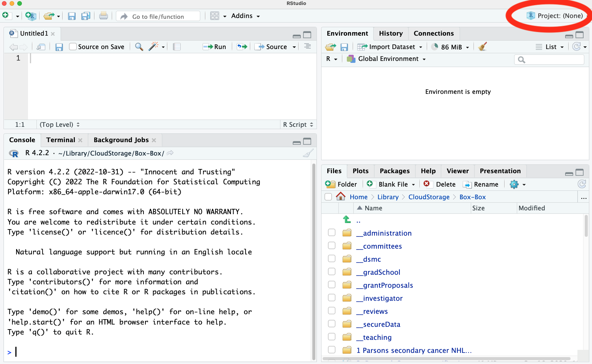Save the Untitled1 script icon

(x=59, y=47)
